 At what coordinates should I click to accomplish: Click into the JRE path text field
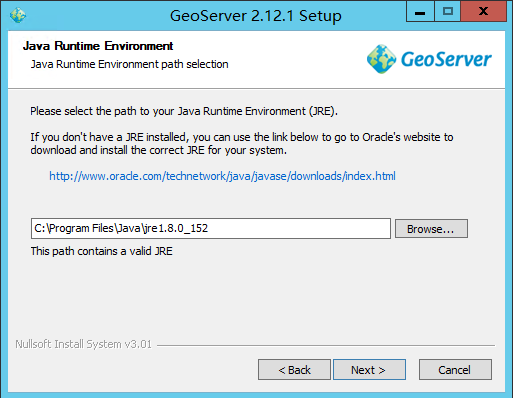[x=211, y=229]
